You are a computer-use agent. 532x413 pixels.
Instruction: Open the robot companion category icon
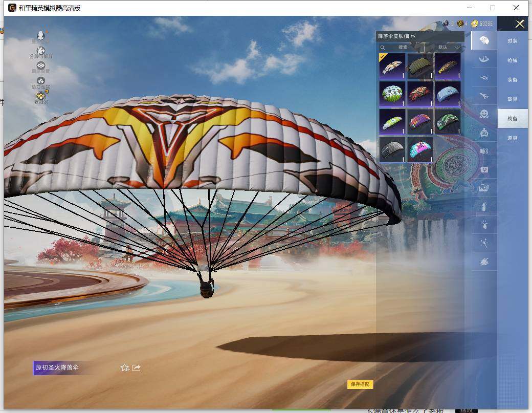click(x=484, y=133)
